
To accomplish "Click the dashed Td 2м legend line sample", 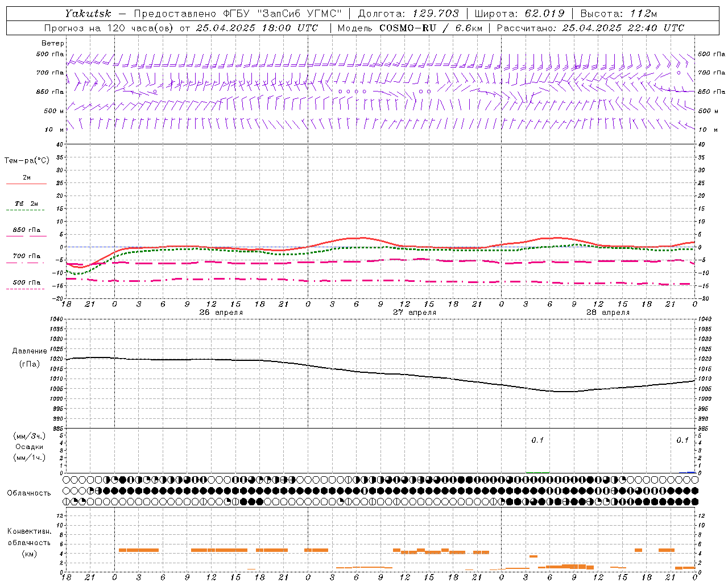I will 25,210.
